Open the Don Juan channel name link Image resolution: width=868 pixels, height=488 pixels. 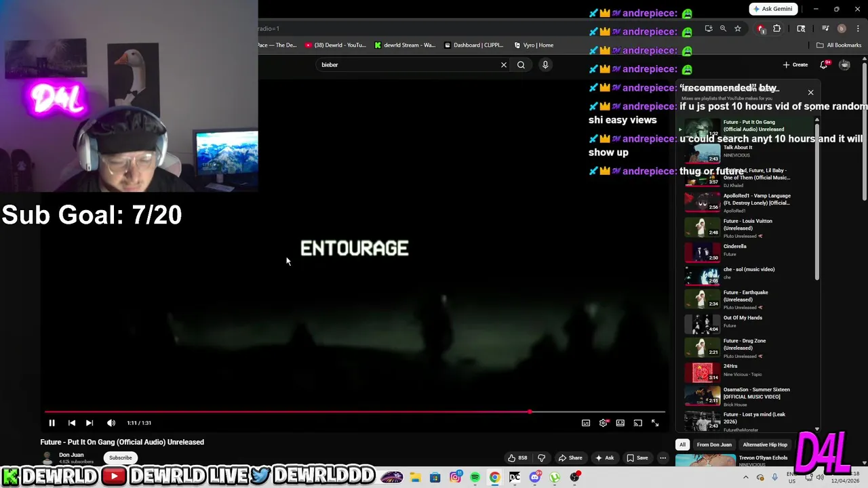pos(71,455)
